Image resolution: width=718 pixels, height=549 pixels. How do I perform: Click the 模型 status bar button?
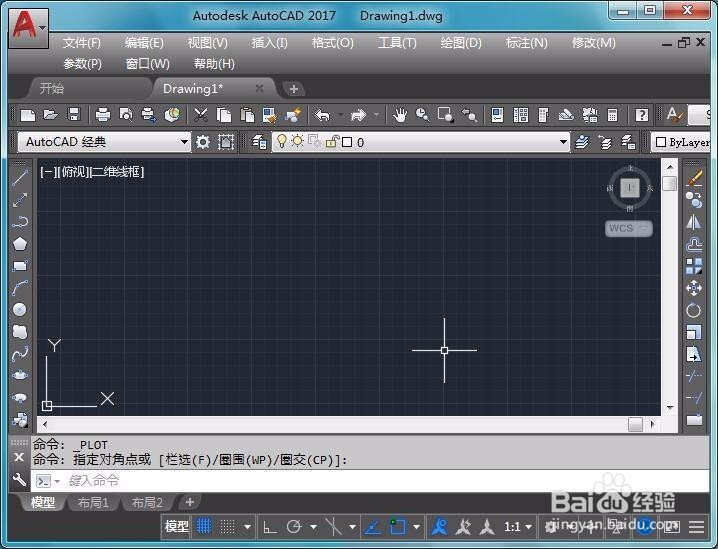pyautogui.click(x=176, y=527)
